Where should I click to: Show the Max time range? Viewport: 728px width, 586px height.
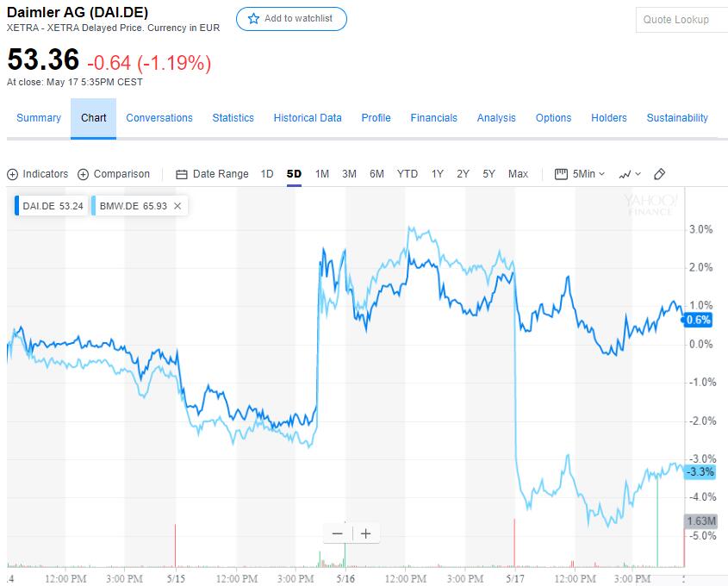pos(518,174)
